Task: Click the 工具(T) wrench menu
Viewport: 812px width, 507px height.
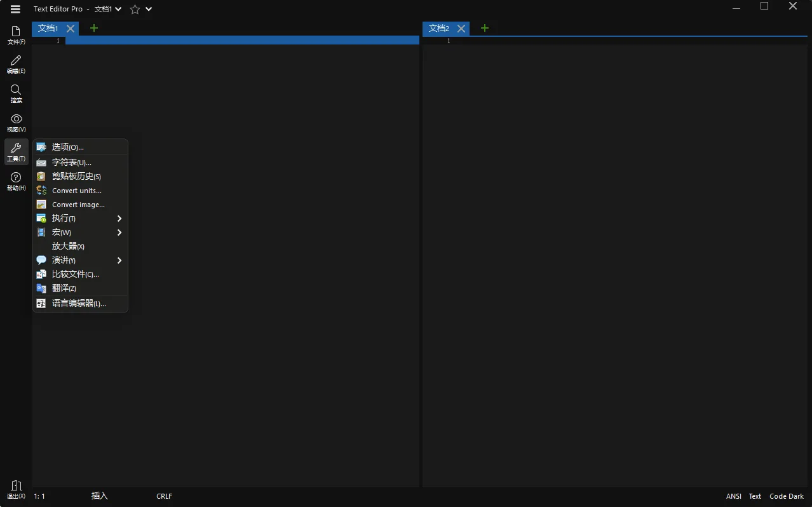Action: pos(16,152)
